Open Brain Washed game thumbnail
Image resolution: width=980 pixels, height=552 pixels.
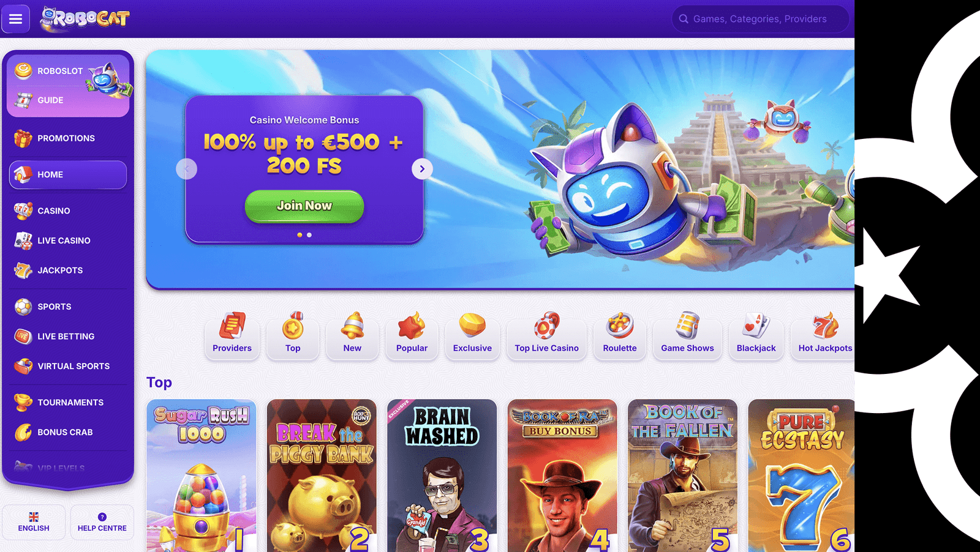tap(442, 476)
